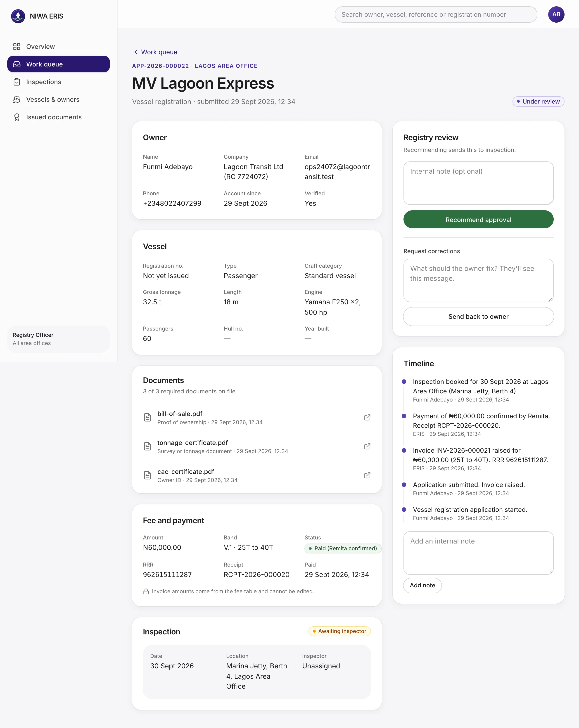Click the back chevron next to Work queue

click(x=135, y=52)
